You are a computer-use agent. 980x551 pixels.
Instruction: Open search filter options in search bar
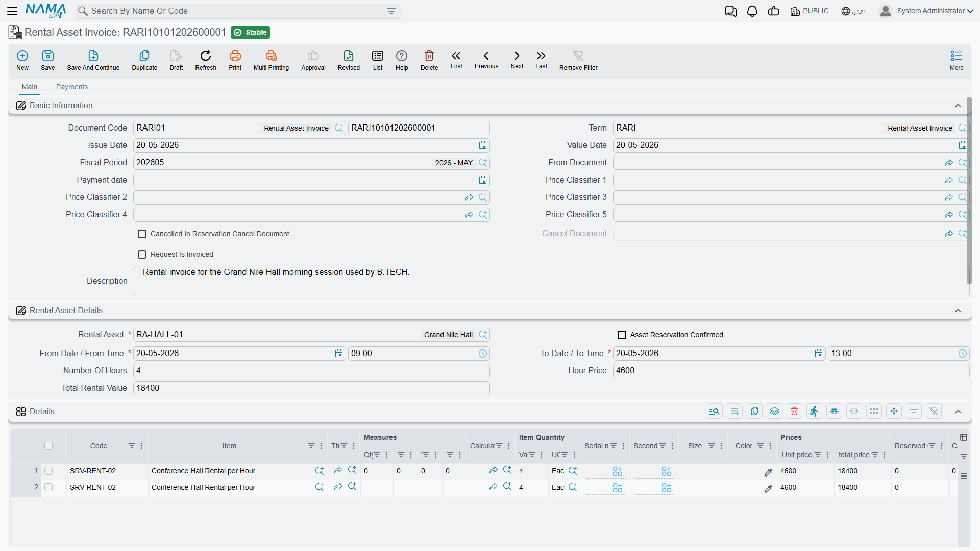391,11
